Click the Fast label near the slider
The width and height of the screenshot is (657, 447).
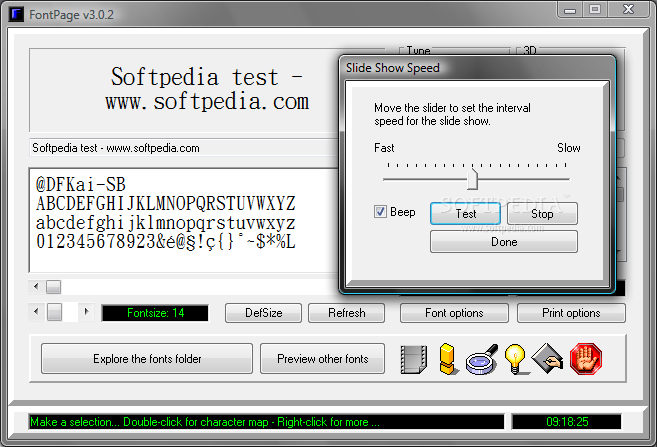click(384, 148)
